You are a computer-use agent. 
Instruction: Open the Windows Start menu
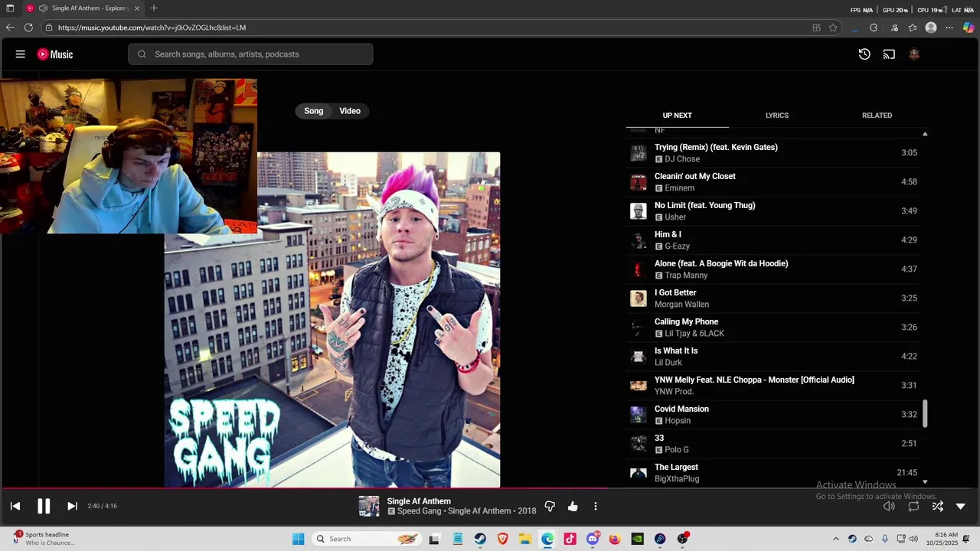[299, 539]
